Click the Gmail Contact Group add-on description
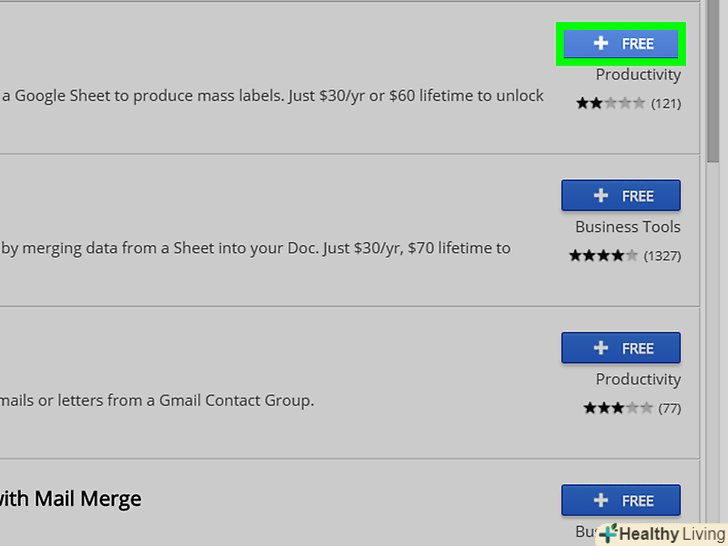 pos(157,401)
